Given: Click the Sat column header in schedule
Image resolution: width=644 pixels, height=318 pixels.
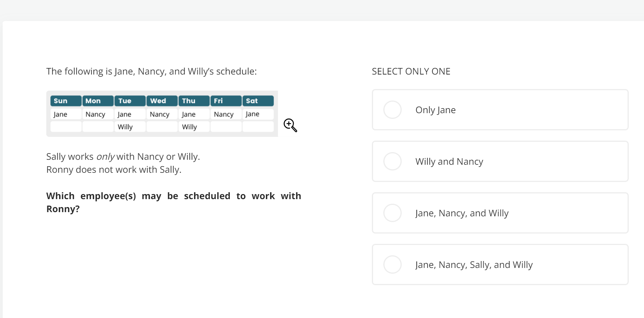Looking at the screenshot, I should click(x=258, y=101).
